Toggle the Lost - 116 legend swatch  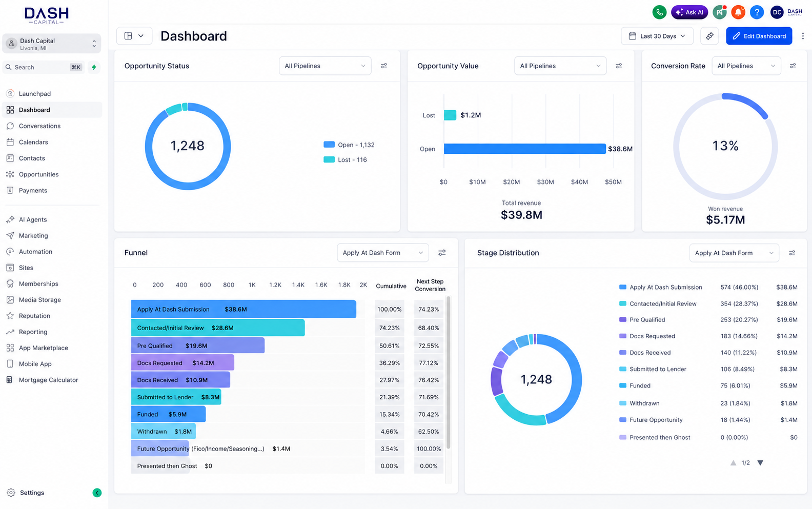click(329, 159)
